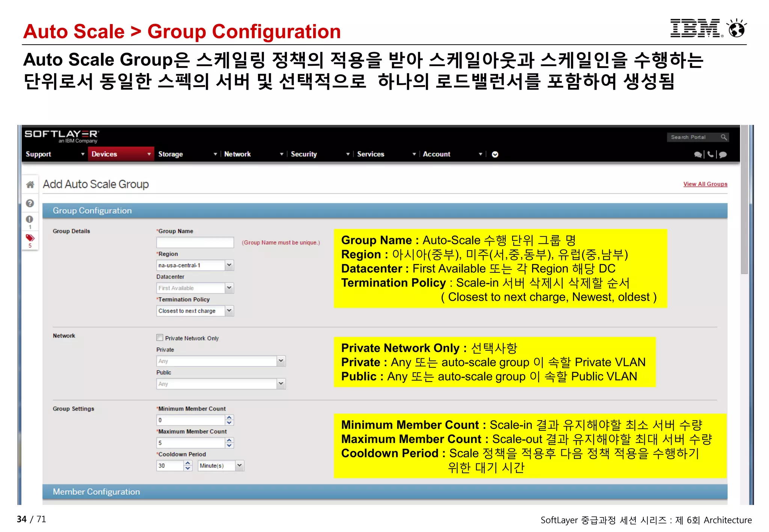Click the feedback speech bubble icon

pyautogui.click(x=723, y=155)
